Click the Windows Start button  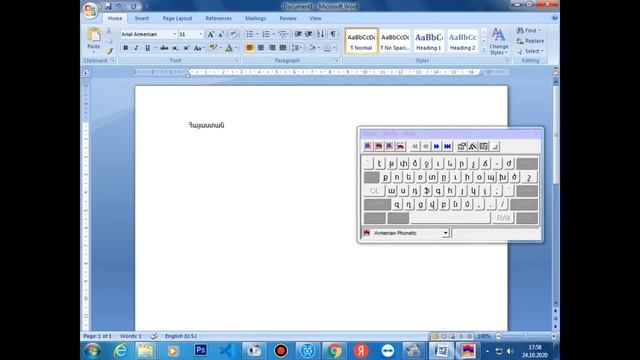92,351
